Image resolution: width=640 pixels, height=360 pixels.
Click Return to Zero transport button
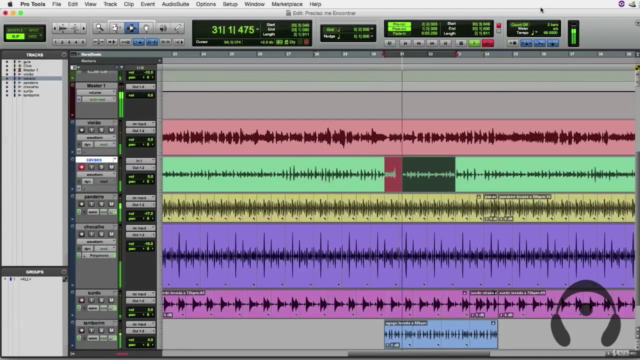click(x=405, y=43)
